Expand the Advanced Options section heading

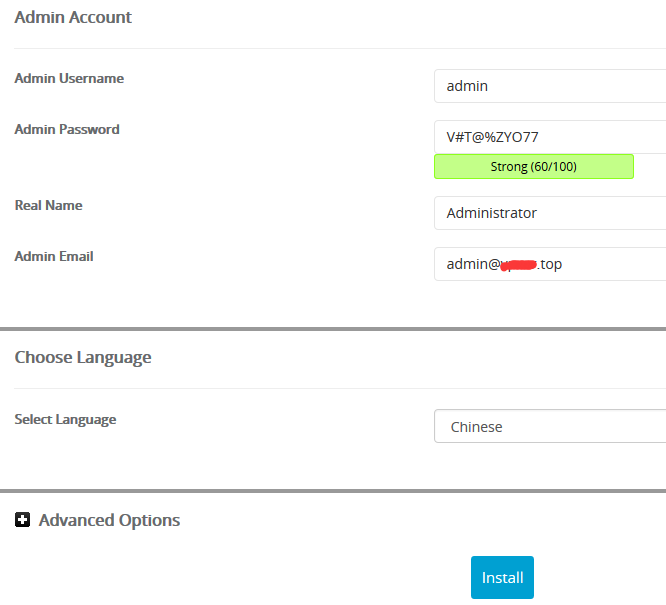[109, 520]
